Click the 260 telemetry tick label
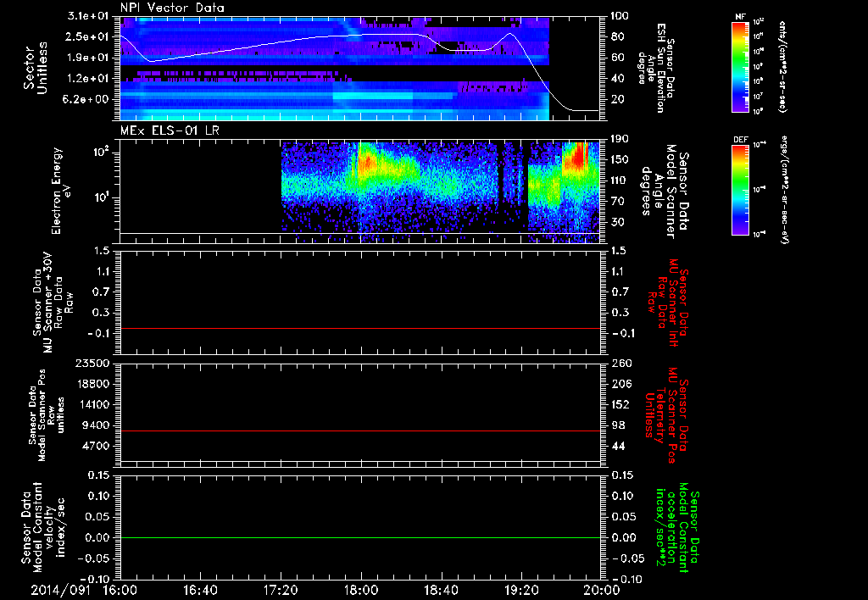This screenshot has width=868, height=600. click(x=621, y=364)
